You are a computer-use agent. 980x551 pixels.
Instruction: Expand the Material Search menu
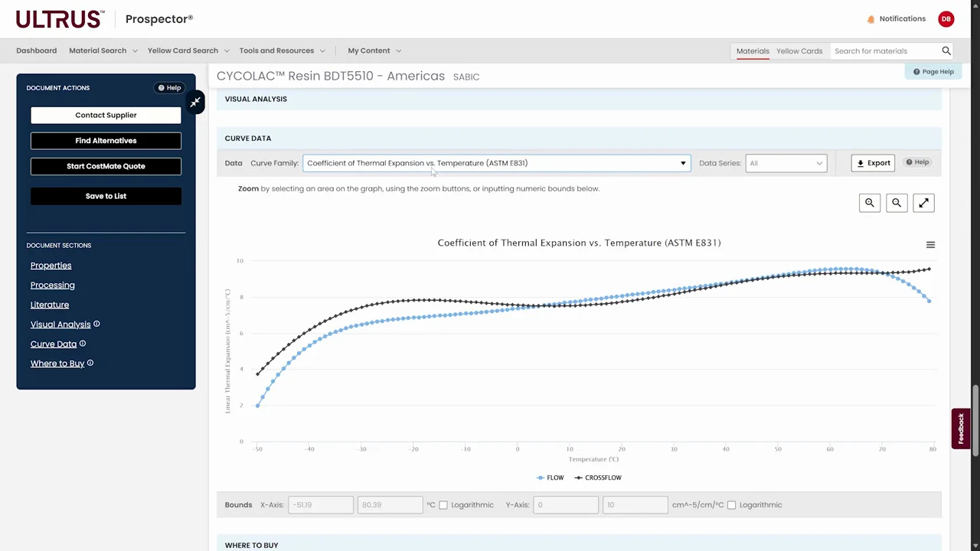(x=103, y=51)
